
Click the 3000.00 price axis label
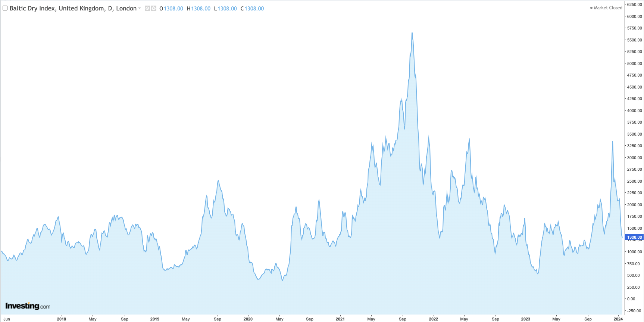pyautogui.click(x=634, y=158)
